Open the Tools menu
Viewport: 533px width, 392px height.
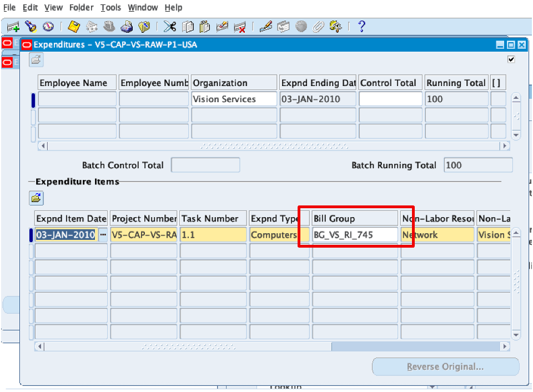point(110,7)
